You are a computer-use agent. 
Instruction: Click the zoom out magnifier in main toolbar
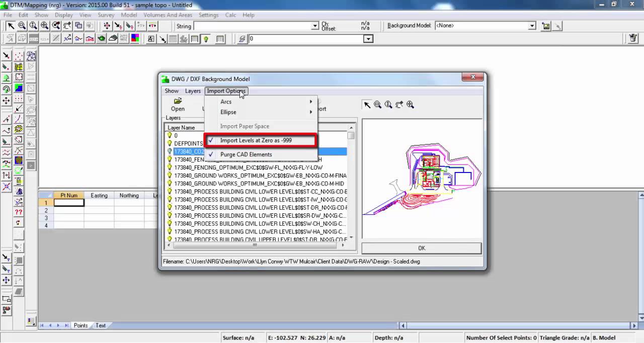pos(22,26)
